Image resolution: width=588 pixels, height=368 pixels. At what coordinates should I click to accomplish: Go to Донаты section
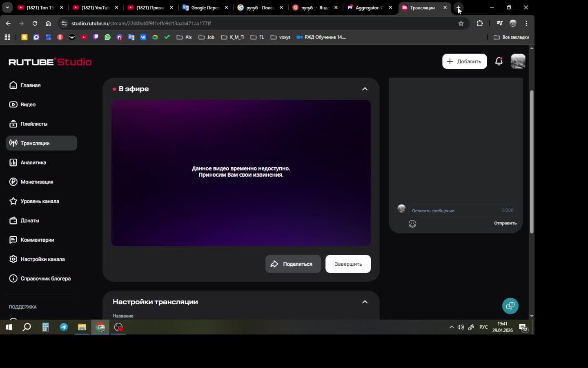pyautogui.click(x=24, y=220)
